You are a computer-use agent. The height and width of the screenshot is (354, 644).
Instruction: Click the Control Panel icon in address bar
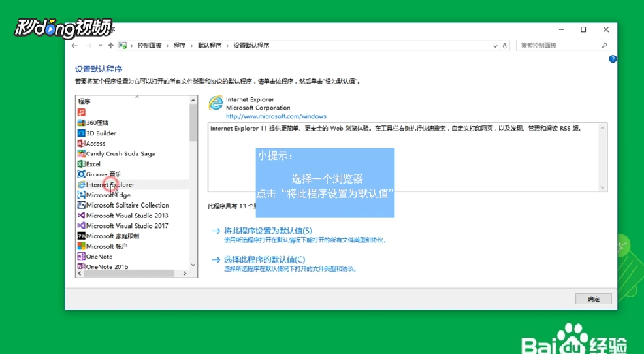(122, 46)
